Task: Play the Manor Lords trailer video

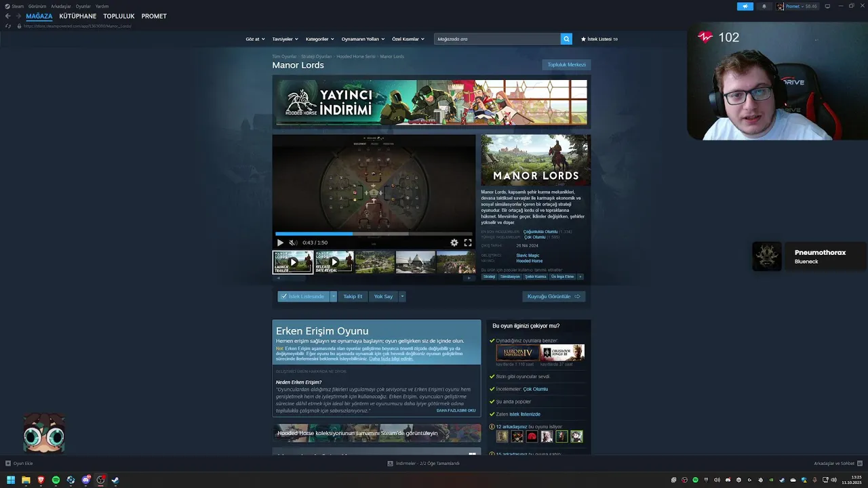Action: [x=280, y=243]
